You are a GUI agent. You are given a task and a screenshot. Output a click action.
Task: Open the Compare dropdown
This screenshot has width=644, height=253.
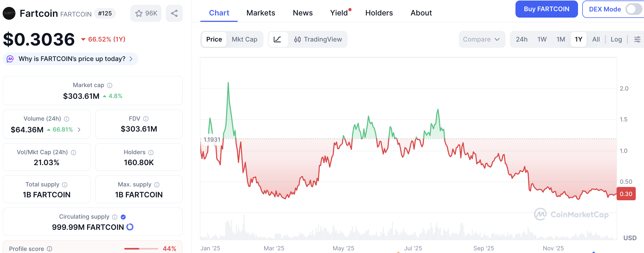482,39
